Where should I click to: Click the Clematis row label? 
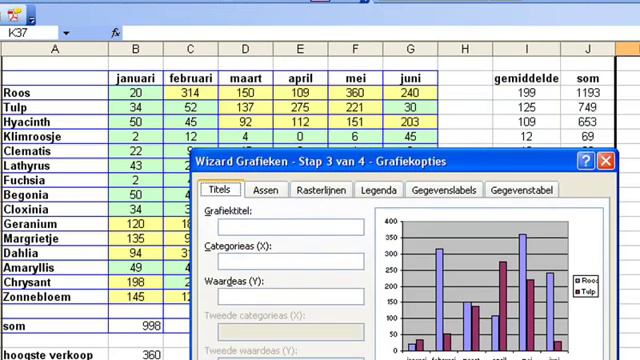pos(55,151)
